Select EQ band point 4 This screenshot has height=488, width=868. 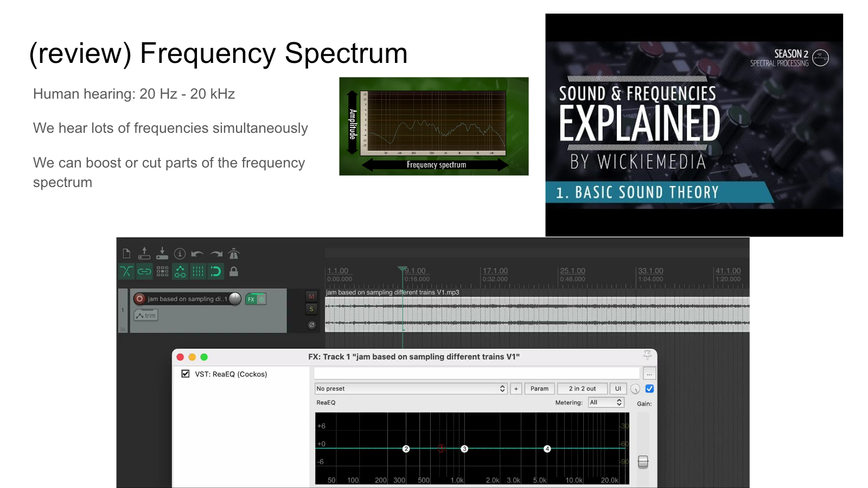[x=547, y=449]
